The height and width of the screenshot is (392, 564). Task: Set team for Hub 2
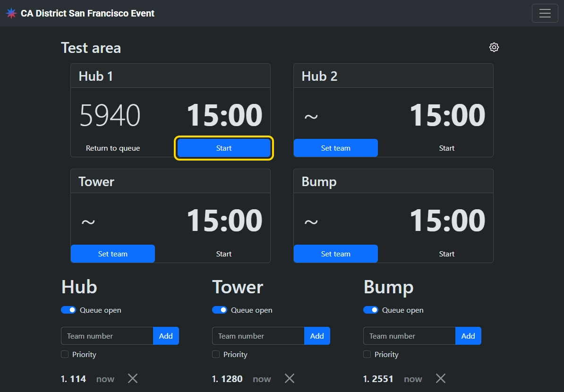point(335,148)
